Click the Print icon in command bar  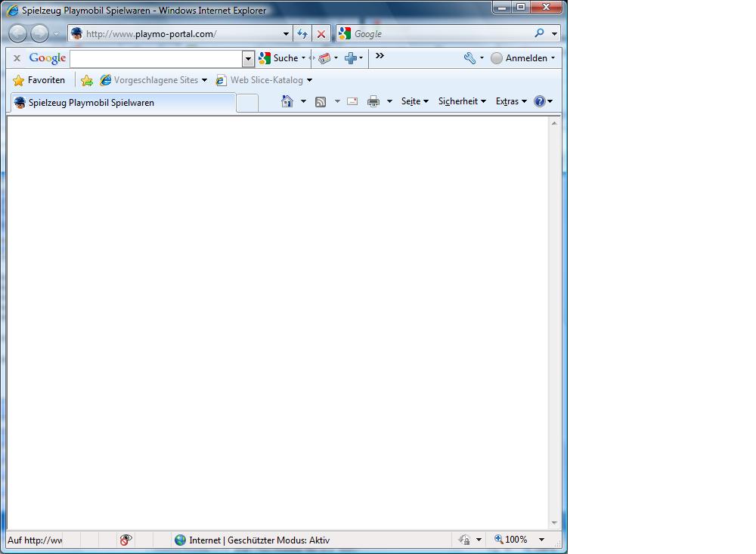[x=373, y=101]
